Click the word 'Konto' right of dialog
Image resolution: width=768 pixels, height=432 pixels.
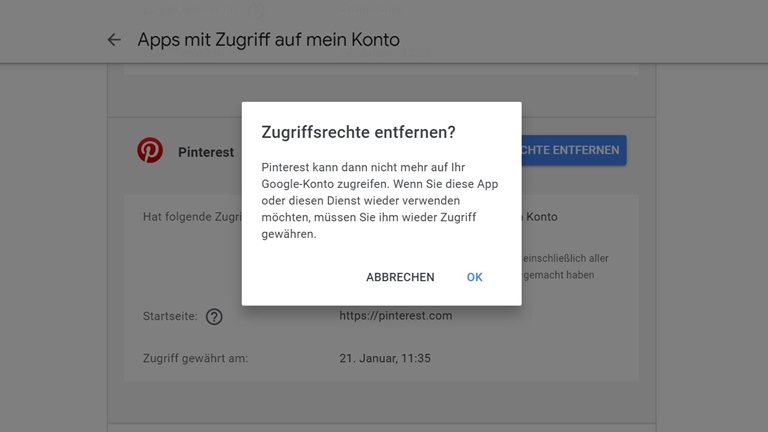541,216
